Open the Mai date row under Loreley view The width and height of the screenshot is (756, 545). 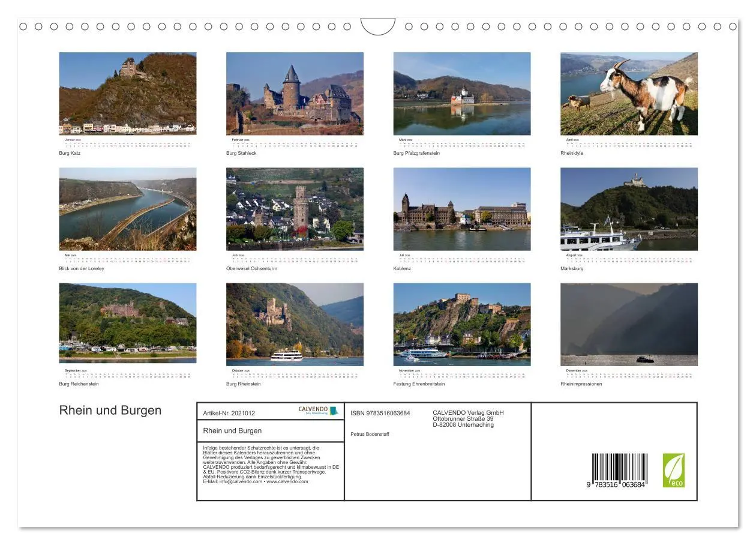[128, 258]
